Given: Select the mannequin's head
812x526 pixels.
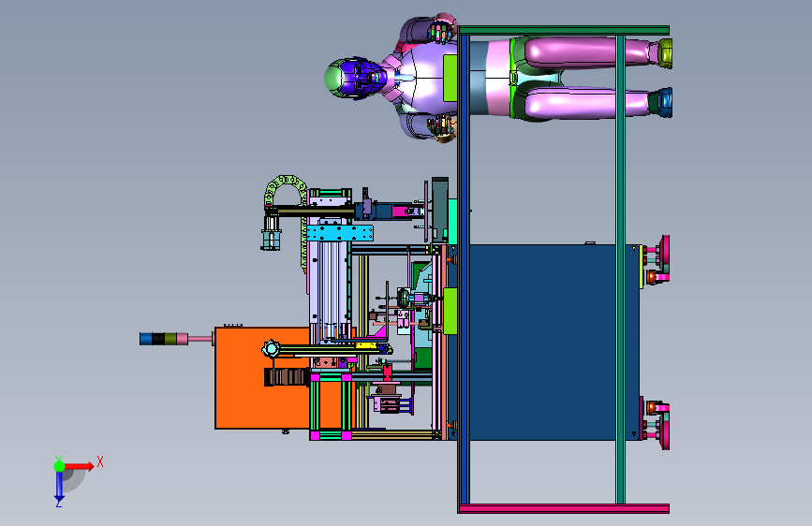Looking at the screenshot, I should pos(356,79).
